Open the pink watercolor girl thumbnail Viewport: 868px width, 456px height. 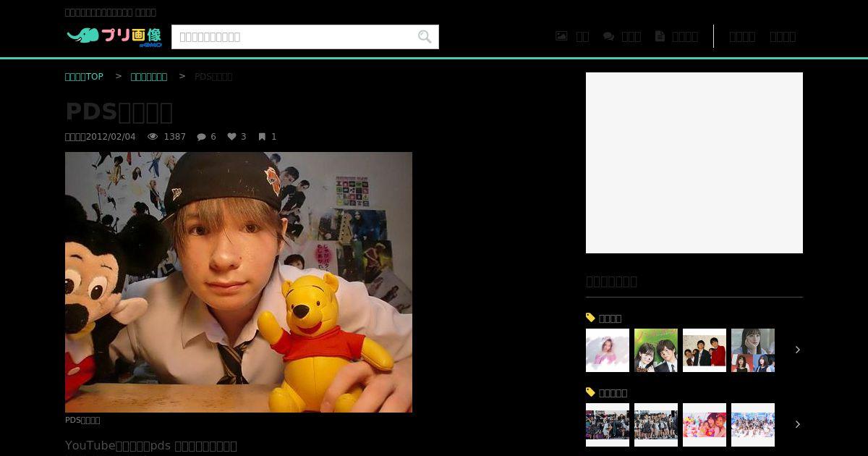(608, 350)
